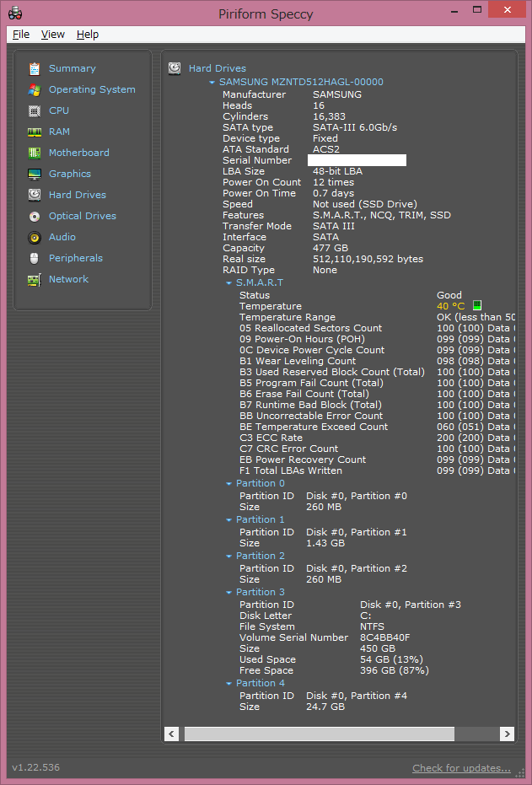Click the horizontal scrollbar left arrow

171,734
